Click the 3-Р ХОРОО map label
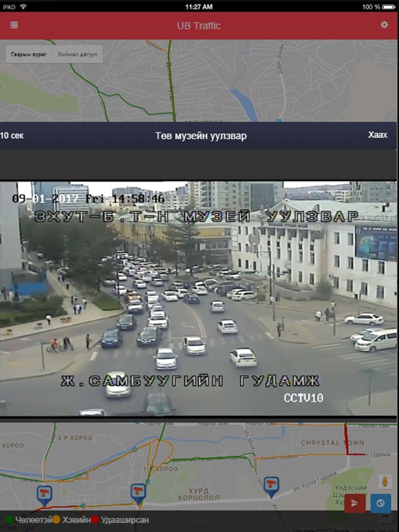The image size is (399, 532). pos(75,438)
